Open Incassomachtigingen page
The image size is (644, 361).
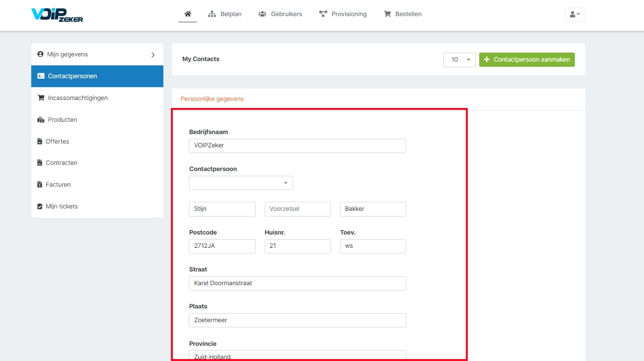97,98
